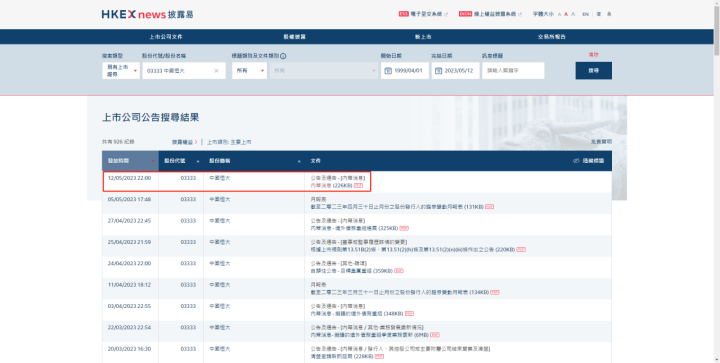This screenshot has width=720, height=363.
Task: Click the end date field 2023/05/12
Action: (x=456, y=71)
